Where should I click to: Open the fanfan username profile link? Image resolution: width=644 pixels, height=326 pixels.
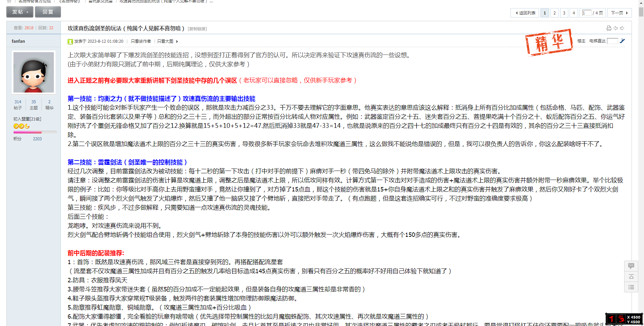click(18, 41)
